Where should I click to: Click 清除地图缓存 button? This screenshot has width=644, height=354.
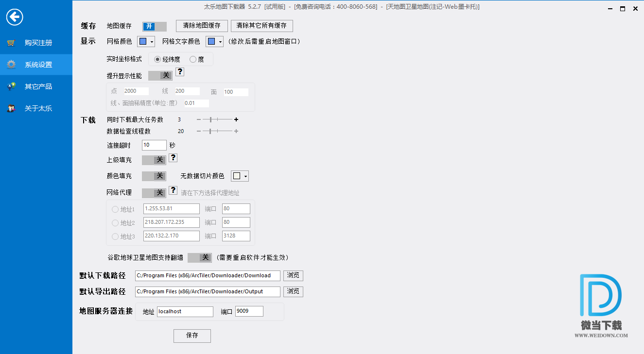[x=202, y=26]
